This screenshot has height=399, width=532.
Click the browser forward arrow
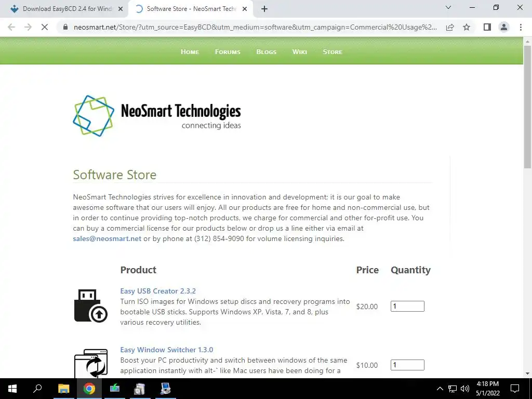[28, 27]
